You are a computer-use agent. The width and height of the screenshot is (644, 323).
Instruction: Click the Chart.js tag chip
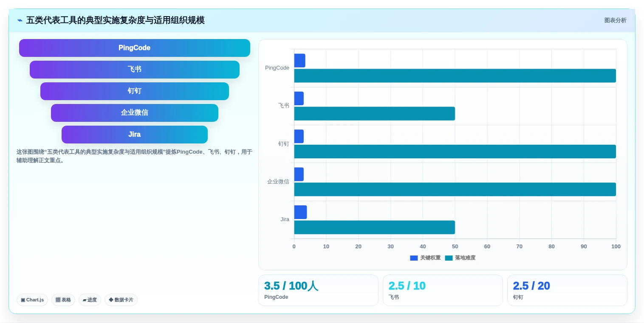point(32,300)
